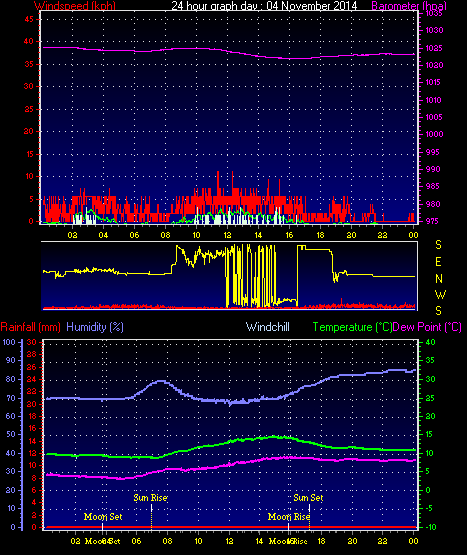Click the 40 temperature axis value

click(430, 342)
